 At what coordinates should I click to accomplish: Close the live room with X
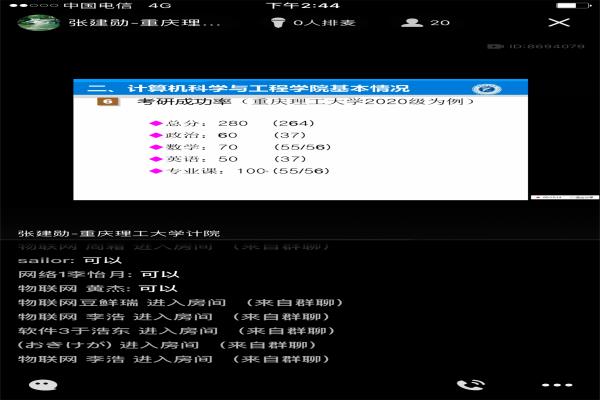(559, 23)
